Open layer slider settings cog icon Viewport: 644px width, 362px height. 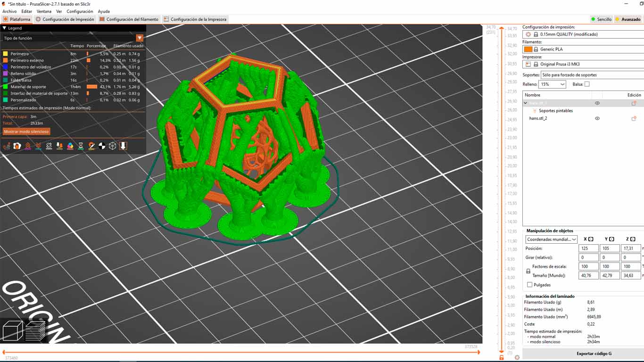(517, 358)
